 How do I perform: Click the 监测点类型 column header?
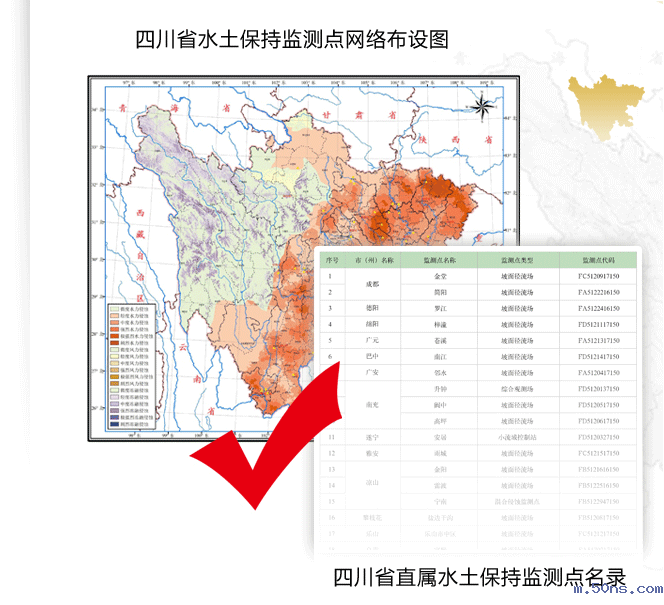coord(517,258)
